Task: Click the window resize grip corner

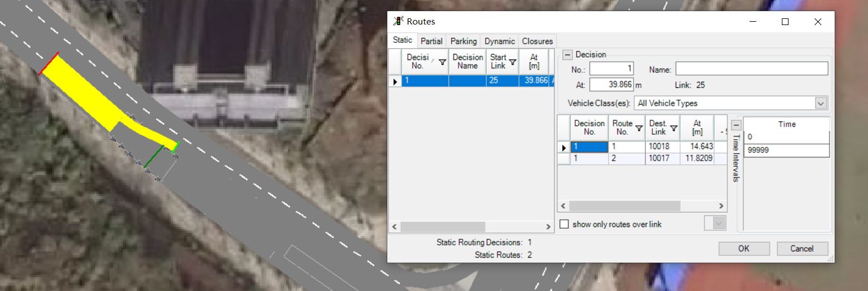Action: click(831, 259)
